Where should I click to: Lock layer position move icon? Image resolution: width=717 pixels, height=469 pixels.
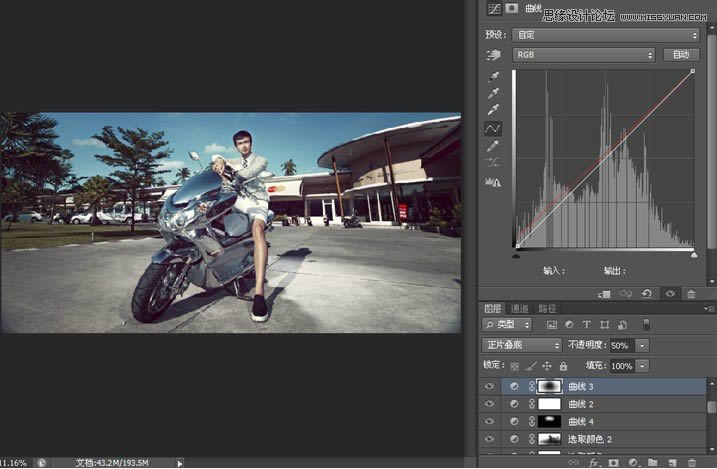click(546, 366)
